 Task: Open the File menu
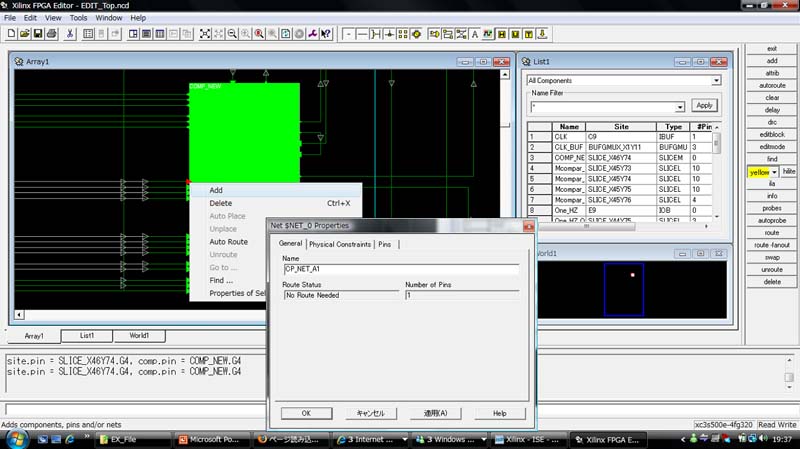pyautogui.click(x=10, y=18)
